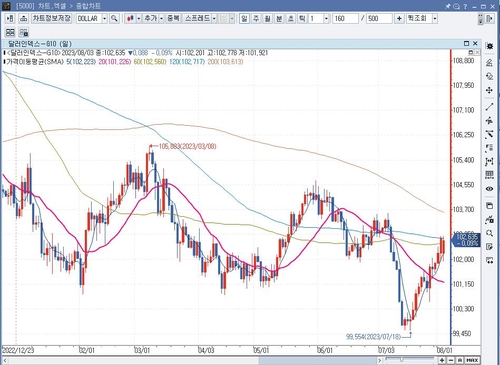The height and width of the screenshot is (365, 500).
Task: Expand the greyed tool dropdown arrow
Action: [232, 18]
